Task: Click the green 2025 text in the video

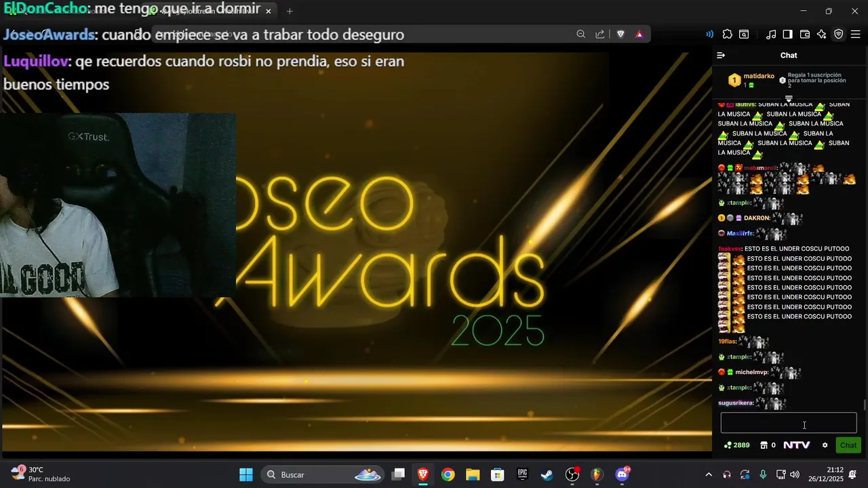Action: pyautogui.click(x=498, y=330)
